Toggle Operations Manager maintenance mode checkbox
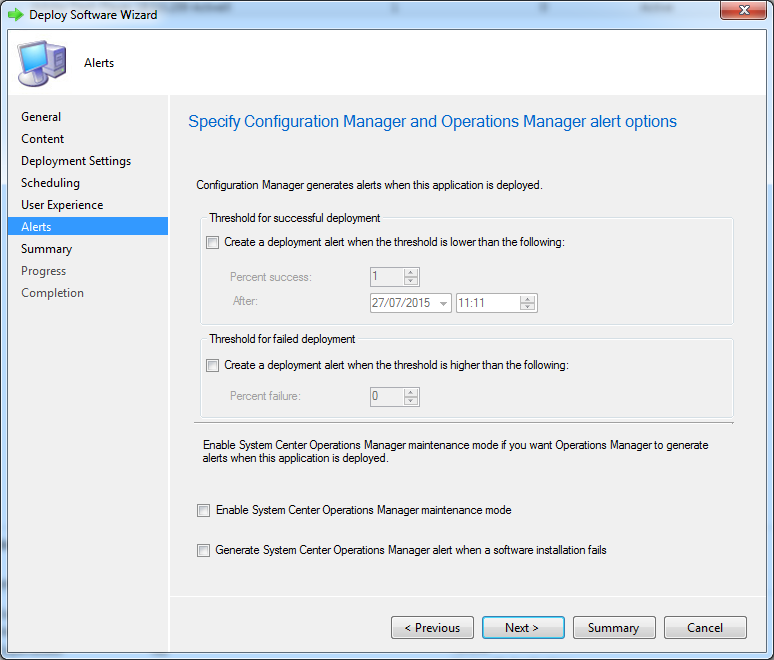 (x=204, y=511)
